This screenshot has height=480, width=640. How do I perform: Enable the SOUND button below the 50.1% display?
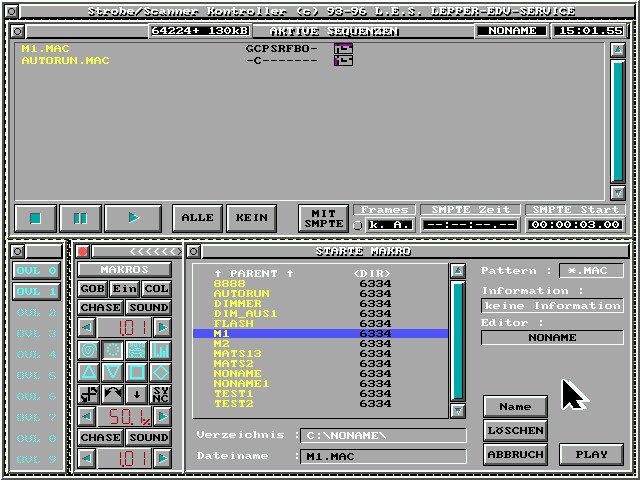pyautogui.click(x=149, y=437)
